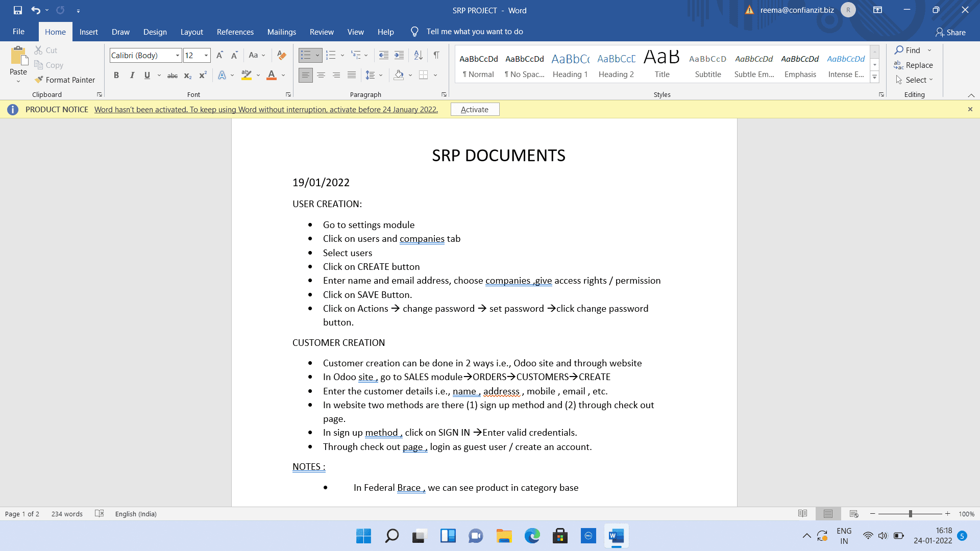Toggle Italic formatting
This screenshot has width=980, height=551.
[x=132, y=76]
